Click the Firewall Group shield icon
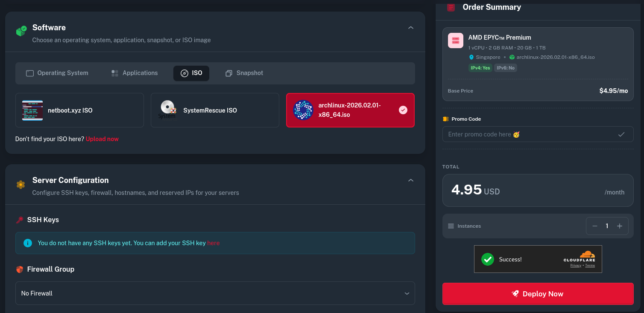This screenshot has height=313, width=644. coord(20,270)
